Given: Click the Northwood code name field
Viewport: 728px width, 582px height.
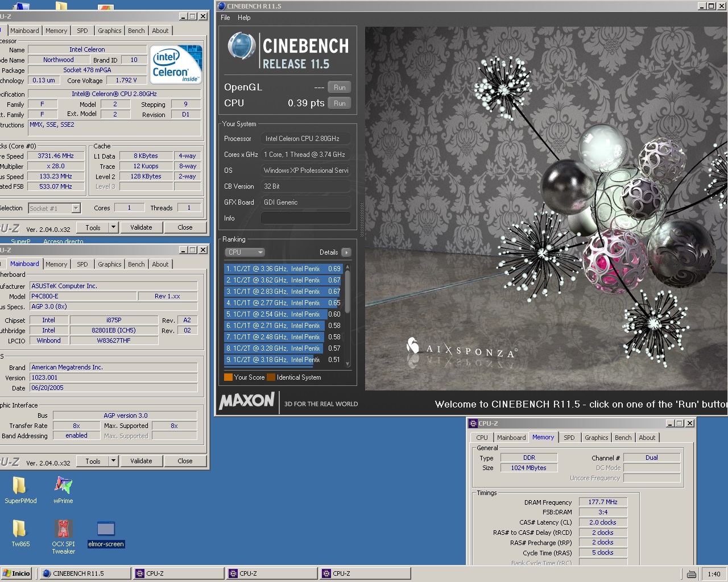Looking at the screenshot, I should pyautogui.click(x=59, y=60).
